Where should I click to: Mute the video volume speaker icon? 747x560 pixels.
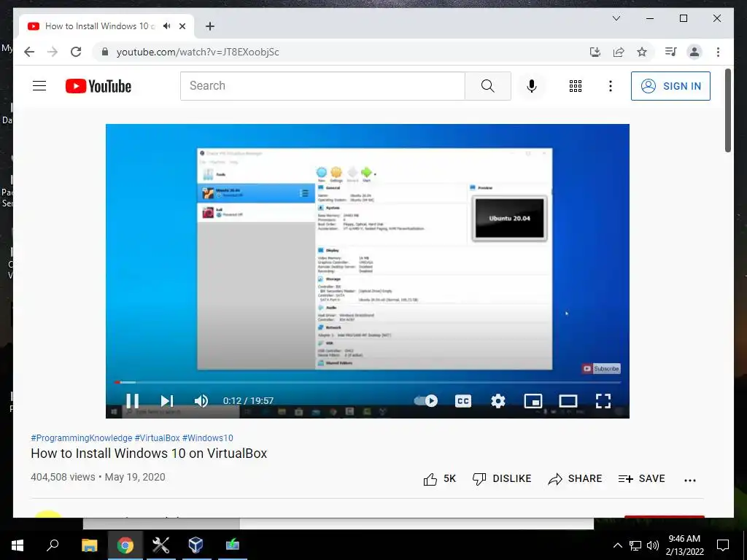pyautogui.click(x=201, y=401)
